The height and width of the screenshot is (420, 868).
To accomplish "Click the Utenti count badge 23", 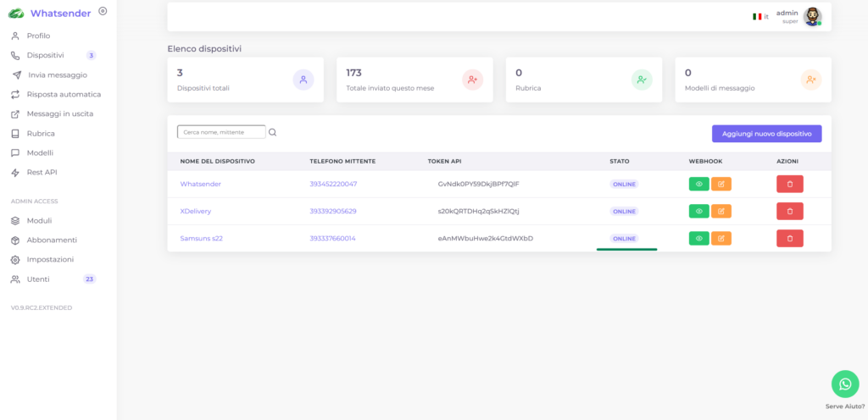I will click(x=90, y=279).
